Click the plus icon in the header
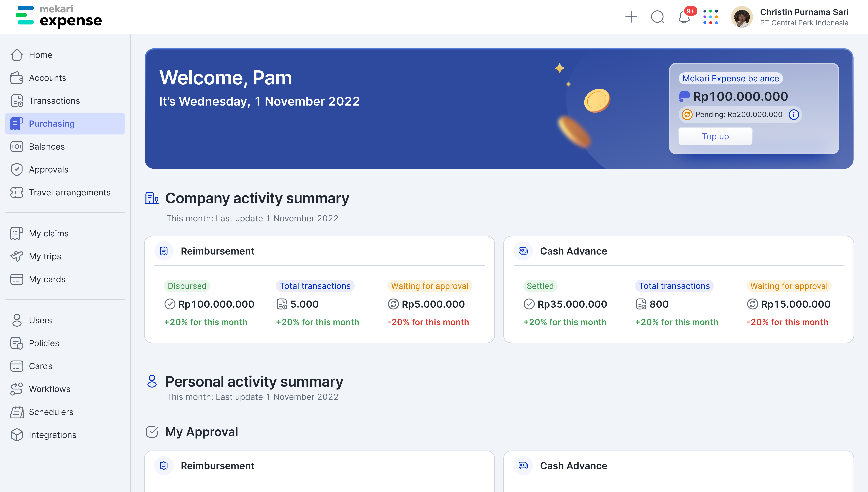This screenshot has height=492, width=868. click(630, 17)
